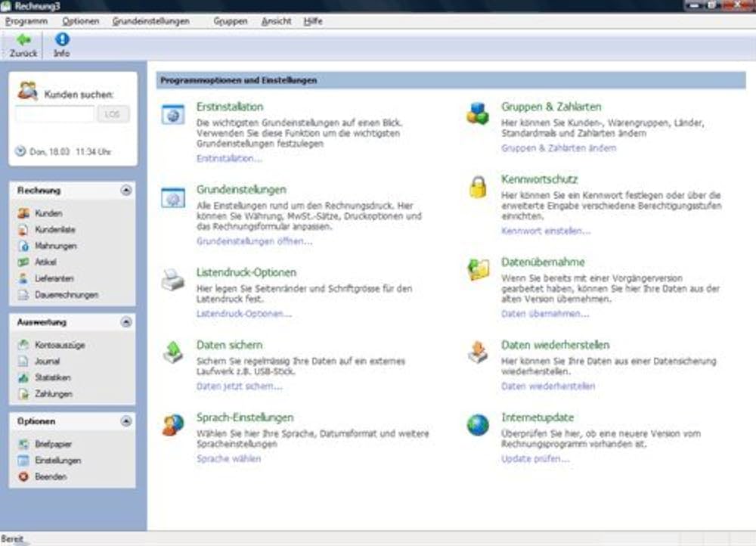
Task: Click the Statistiken chart icon
Action: click(23, 377)
